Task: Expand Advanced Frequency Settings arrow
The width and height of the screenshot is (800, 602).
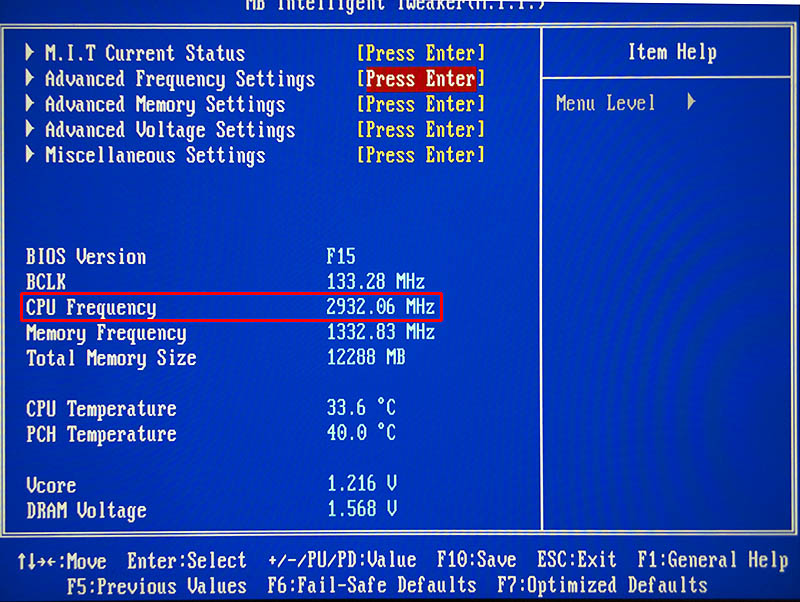Action: pos(31,79)
